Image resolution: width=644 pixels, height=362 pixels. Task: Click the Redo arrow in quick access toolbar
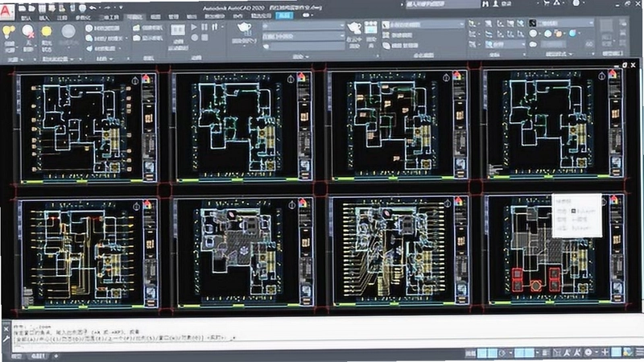106,8
